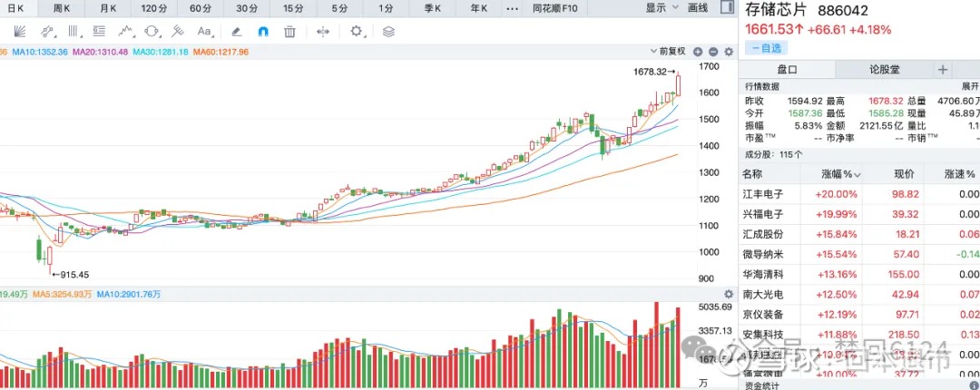This screenshot has height=390, width=980.
Task: Zoom in chart with plus icon
Action: coord(700,51)
